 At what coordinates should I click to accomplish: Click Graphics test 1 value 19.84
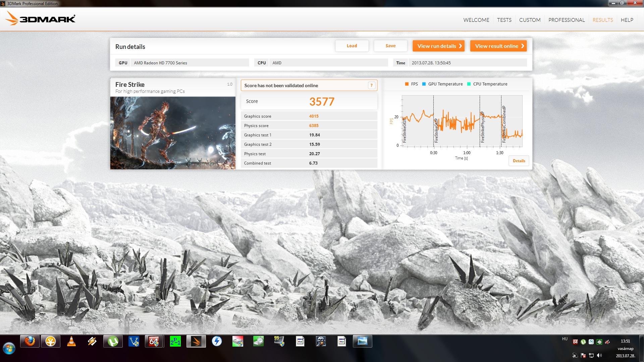coord(314,135)
